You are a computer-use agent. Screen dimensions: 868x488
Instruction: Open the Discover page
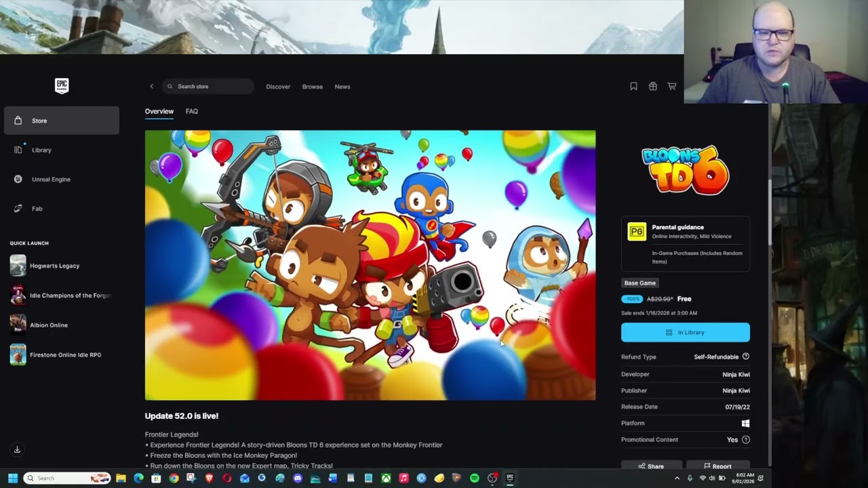coord(278,87)
